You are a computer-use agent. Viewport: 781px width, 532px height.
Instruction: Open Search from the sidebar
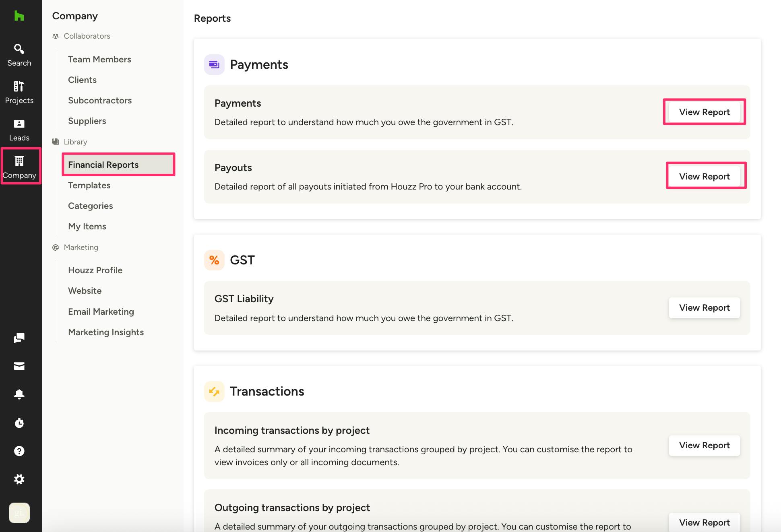[x=19, y=55]
